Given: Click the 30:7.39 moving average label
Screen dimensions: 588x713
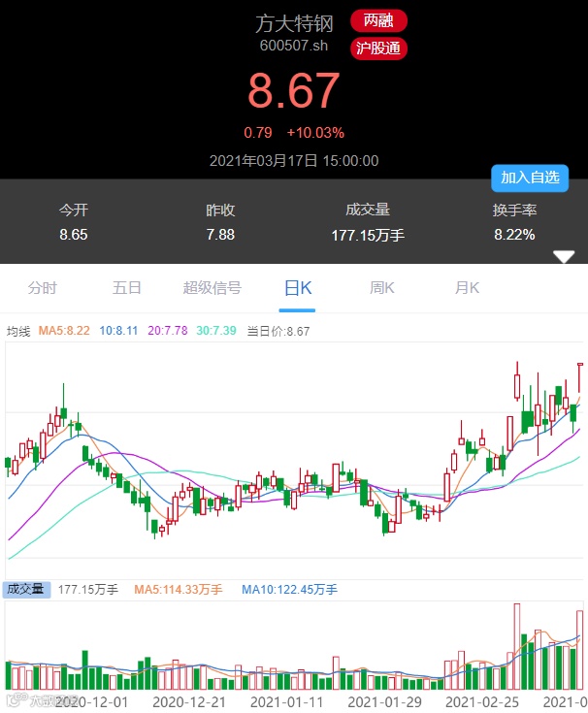Looking at the screenshot, I should pyautogui.click(x=216, y=331).
